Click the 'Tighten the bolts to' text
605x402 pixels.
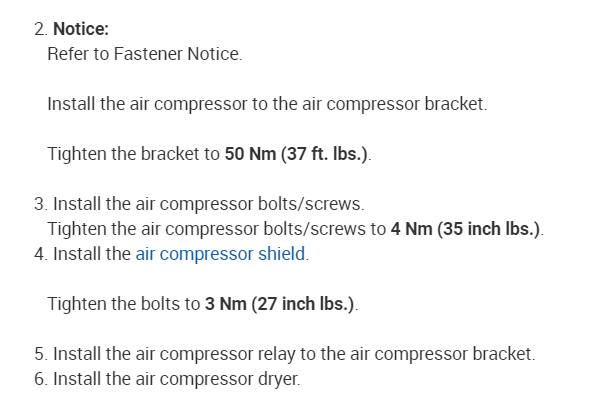point(123,303)
